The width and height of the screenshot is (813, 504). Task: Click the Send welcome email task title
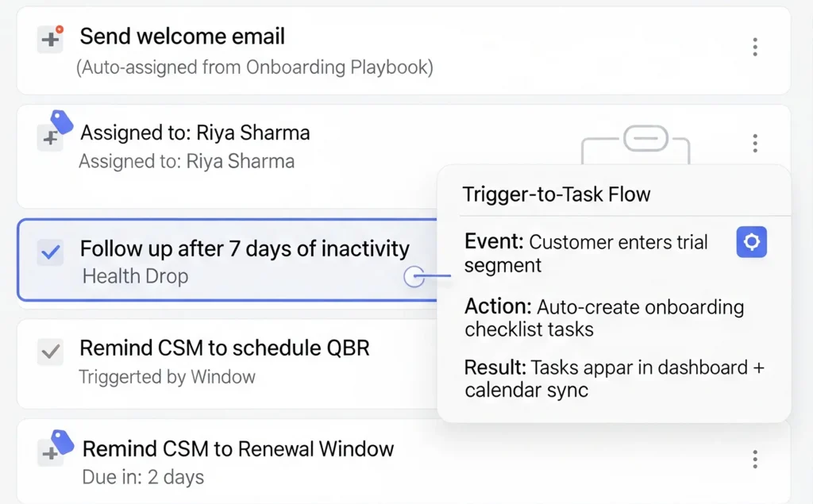(182, 37)
